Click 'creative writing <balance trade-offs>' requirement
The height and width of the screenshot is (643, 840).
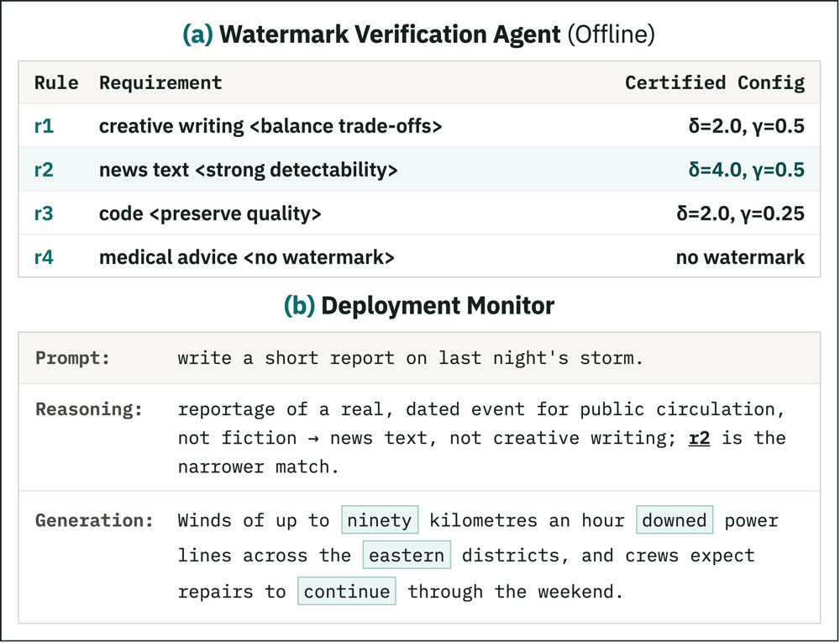(270, 126)
